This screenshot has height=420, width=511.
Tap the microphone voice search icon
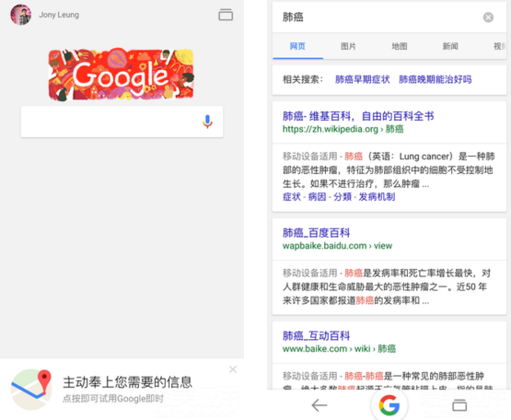207,122
